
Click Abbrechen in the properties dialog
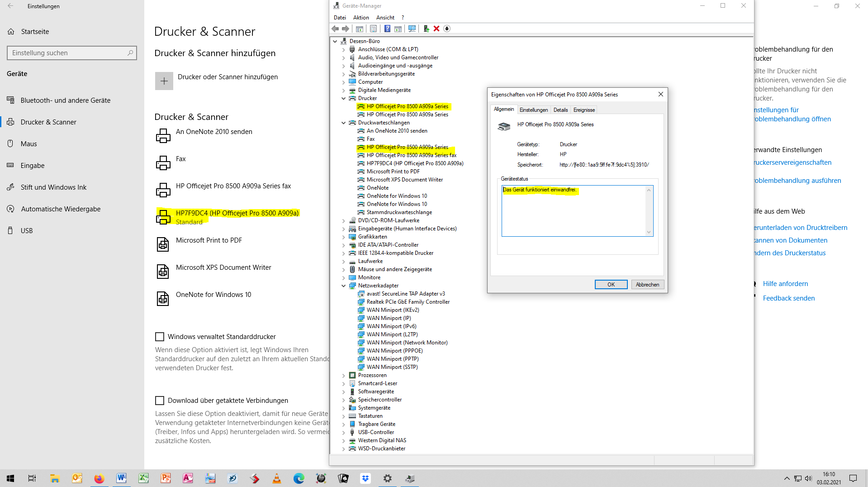point(647,285)
